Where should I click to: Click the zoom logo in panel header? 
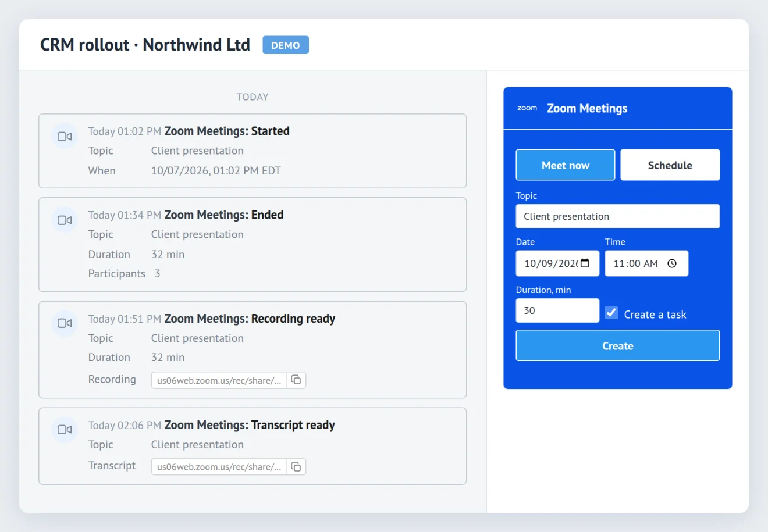pos(527,108)
